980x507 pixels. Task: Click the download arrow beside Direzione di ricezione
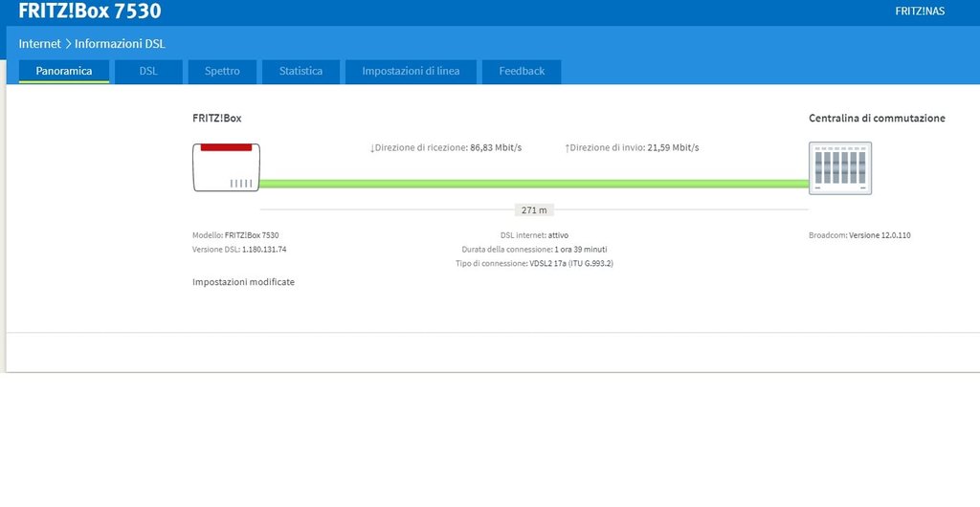click(x=372, y=148)
